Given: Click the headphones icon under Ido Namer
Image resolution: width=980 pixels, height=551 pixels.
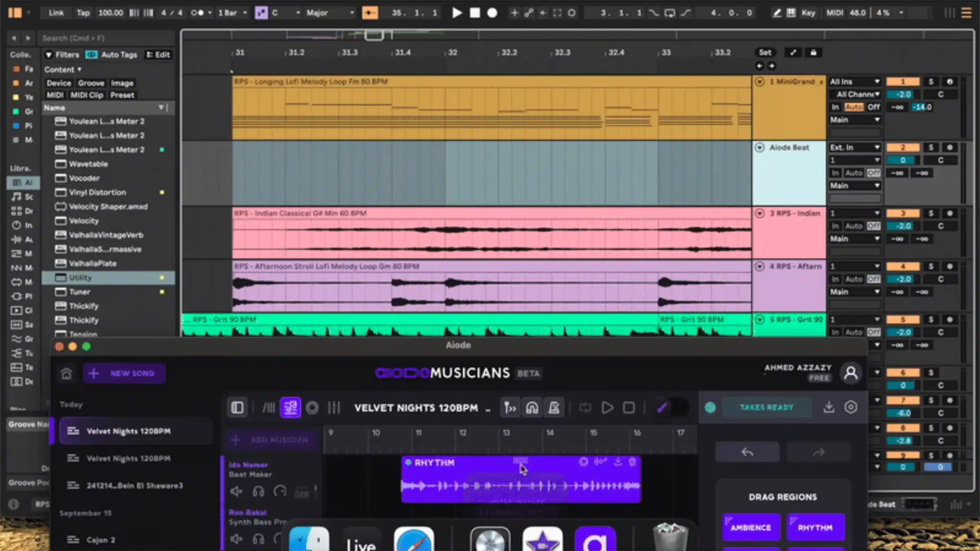Looking at the screenshot, I should (259, 491).
